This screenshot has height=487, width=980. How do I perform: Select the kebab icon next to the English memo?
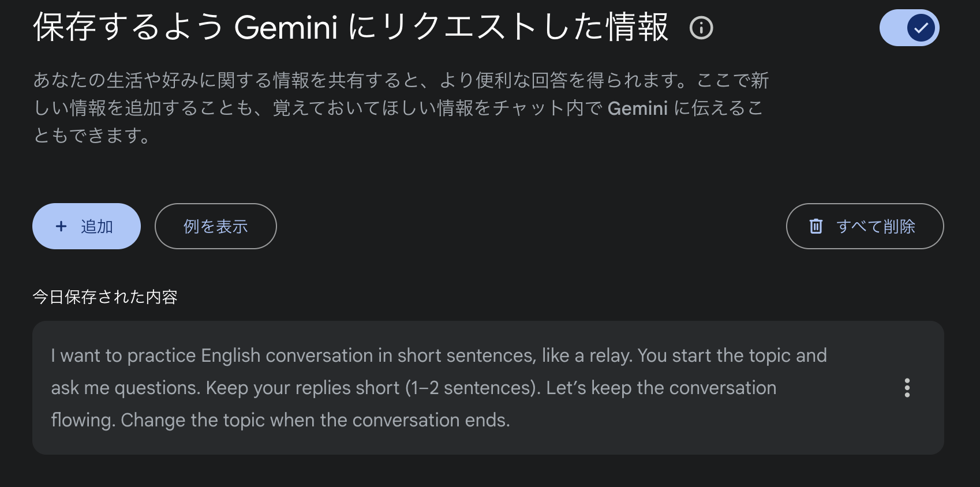(x=907, y=388)
